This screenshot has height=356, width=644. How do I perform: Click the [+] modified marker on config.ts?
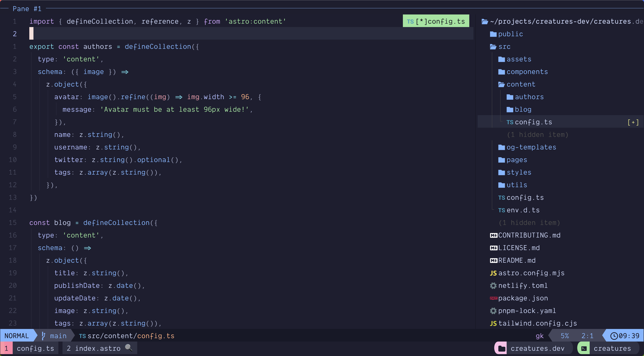633,122
